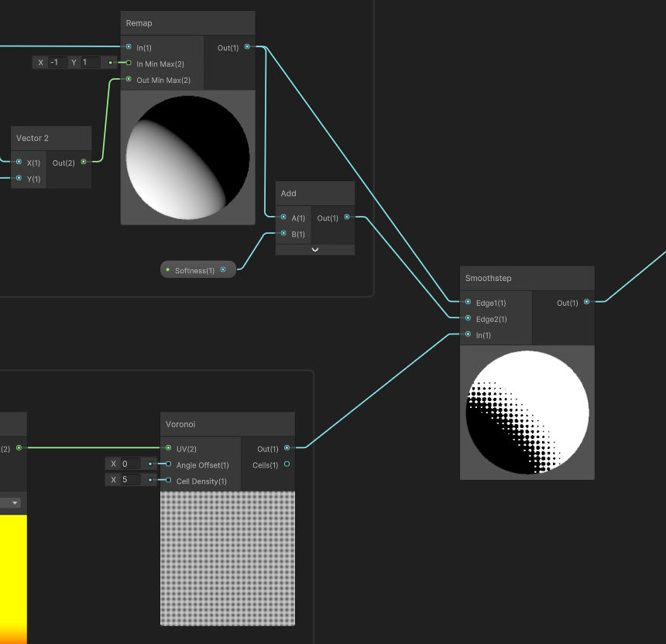
Task: Click the Smoothstep halftone preview image
Action: pos(527,412)
